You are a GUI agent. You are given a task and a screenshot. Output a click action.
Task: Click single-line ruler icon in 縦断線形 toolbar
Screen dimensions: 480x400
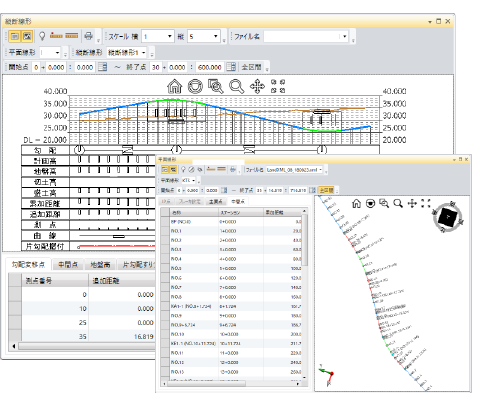pyautogui.click(x=56, y=35)
